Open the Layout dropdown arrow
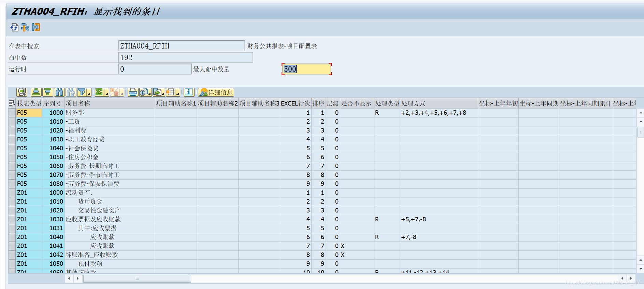The width and height of the screenshot is (644, 289). 177,93
